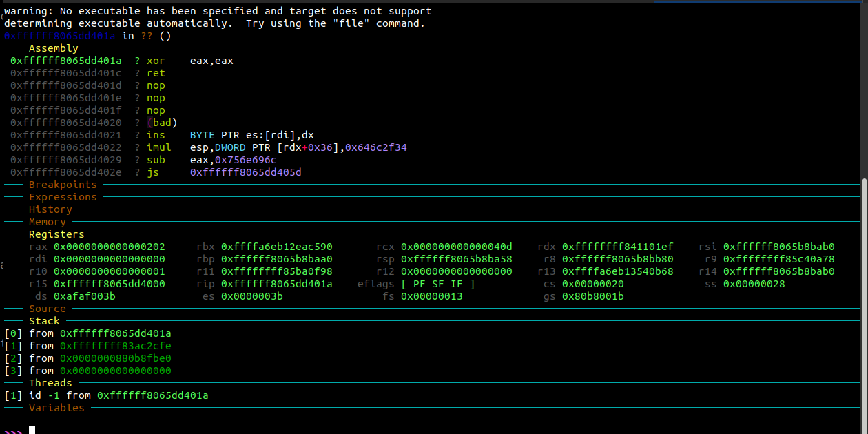Screen dimensions: 868x434
Task: Click the r11 register value 0xffffffff85ba0f98
Action: point(277,271)
